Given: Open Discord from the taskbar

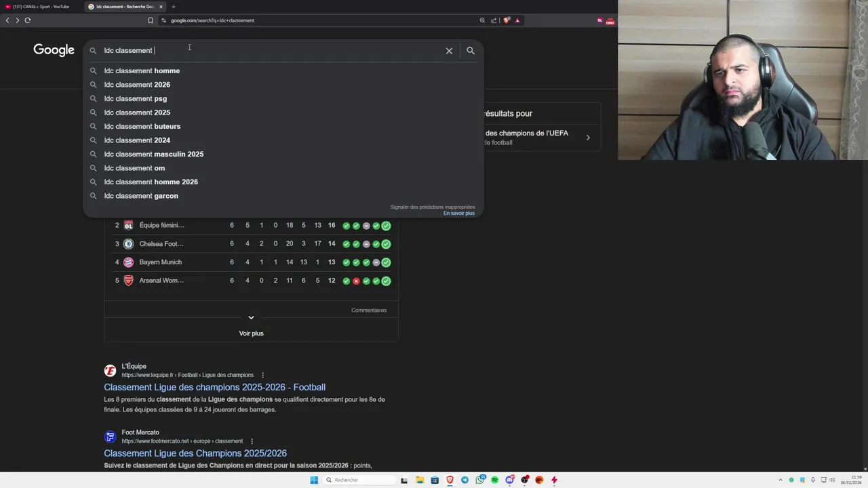Looking at the screenshot, I should [x=509, y=480].
